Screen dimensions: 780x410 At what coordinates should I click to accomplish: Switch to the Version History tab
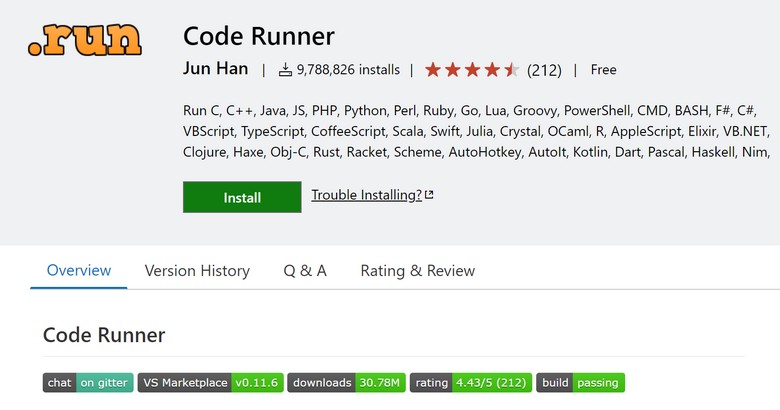tap(197, 271)
